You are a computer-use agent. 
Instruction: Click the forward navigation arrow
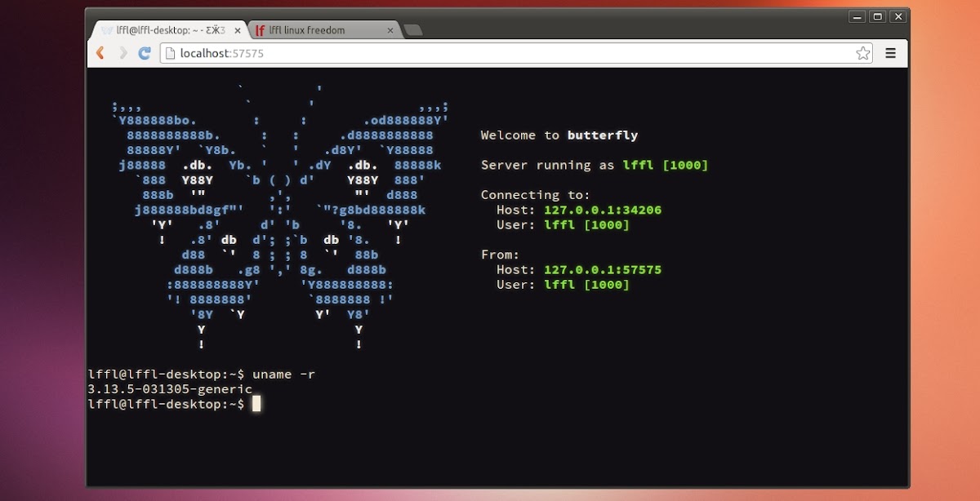[123, 53]
